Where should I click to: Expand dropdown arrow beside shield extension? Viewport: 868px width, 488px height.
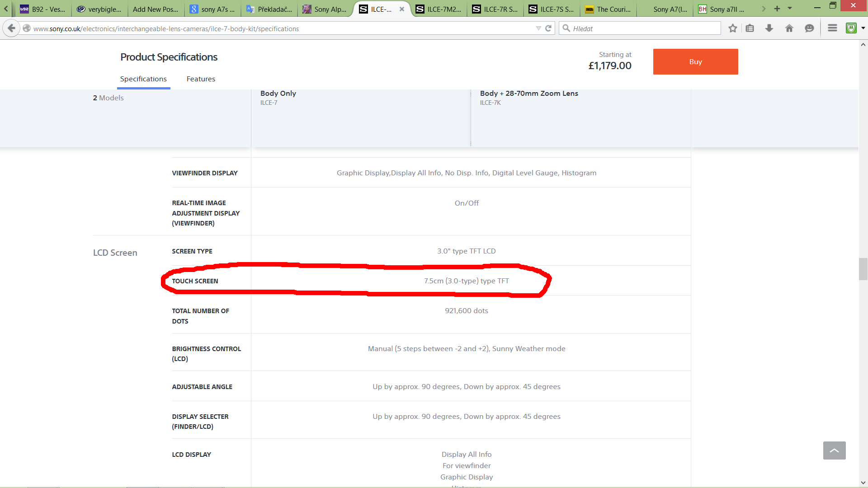click(863, 28)
